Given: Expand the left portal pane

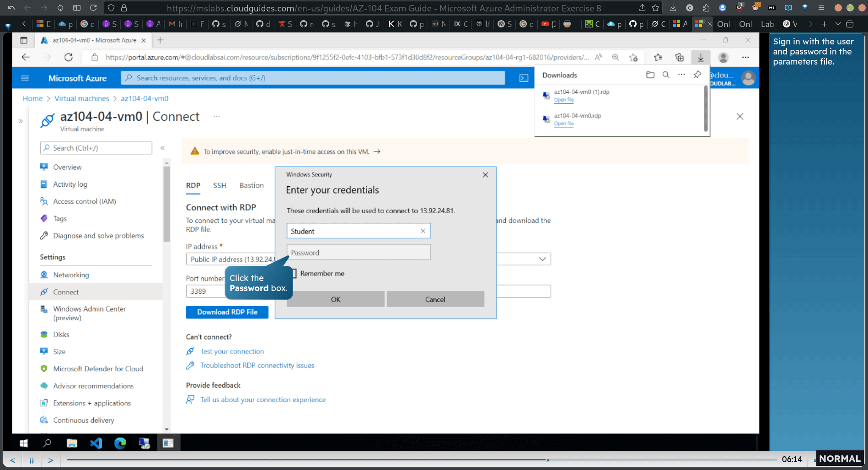Looking at the screenshot, I should click(x=21, y=121).
